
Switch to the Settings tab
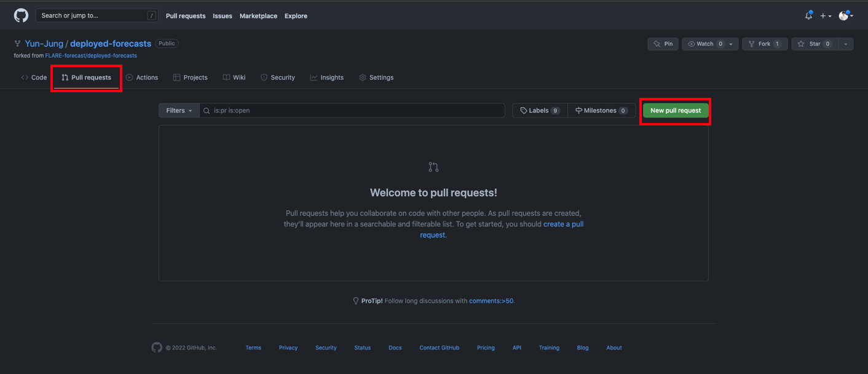[x=376, y=78]
